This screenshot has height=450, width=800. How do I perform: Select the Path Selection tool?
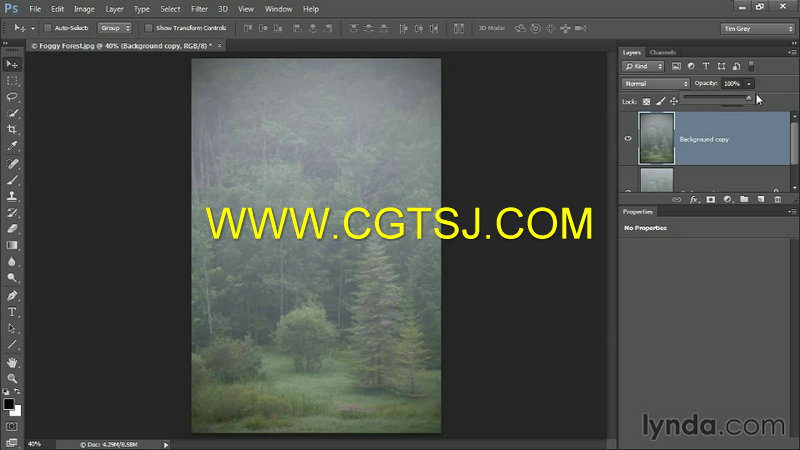point(12,329)
